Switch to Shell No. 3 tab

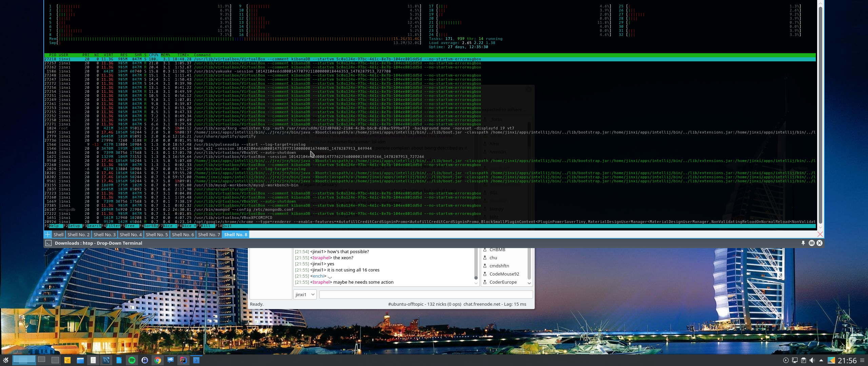[104, 235]
